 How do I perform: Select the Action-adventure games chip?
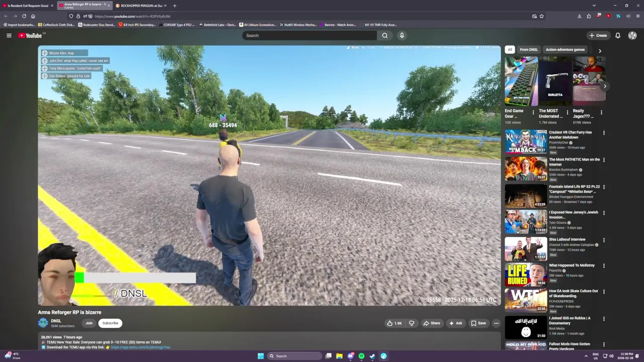pyautogui.click(x=565, y=50)
